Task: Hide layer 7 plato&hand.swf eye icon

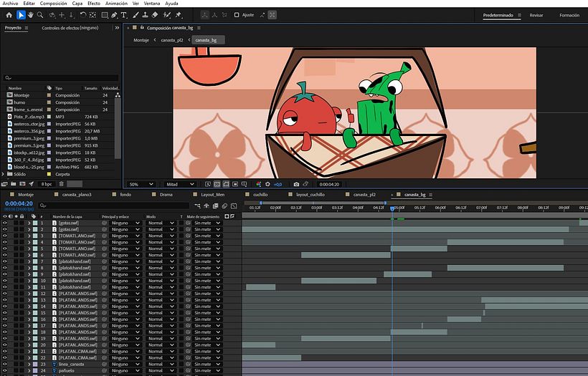Action: 5,261
